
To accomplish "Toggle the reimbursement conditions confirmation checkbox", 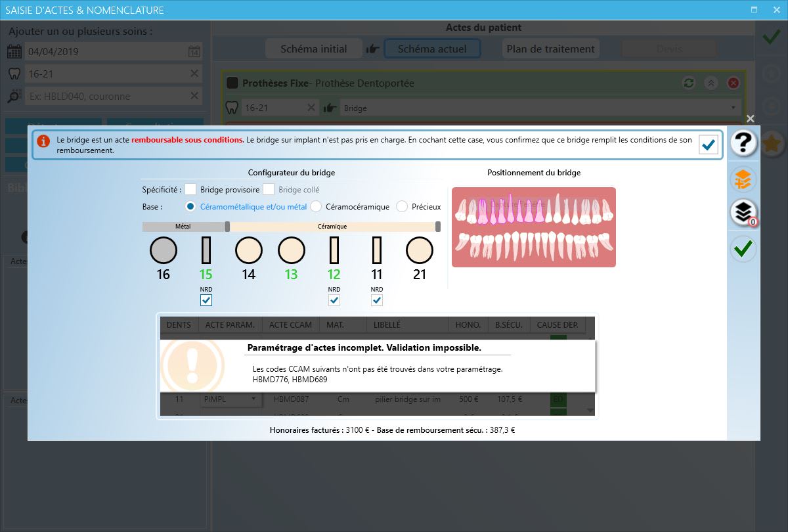I will 709,144.
